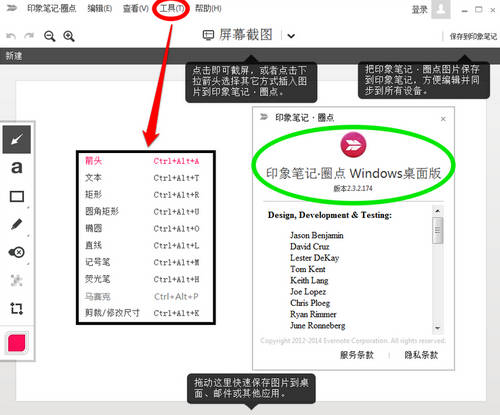This screenshot has height=415, width=500.
Task: Switch to the 新建 tab
Action: (x=14, y=56)
